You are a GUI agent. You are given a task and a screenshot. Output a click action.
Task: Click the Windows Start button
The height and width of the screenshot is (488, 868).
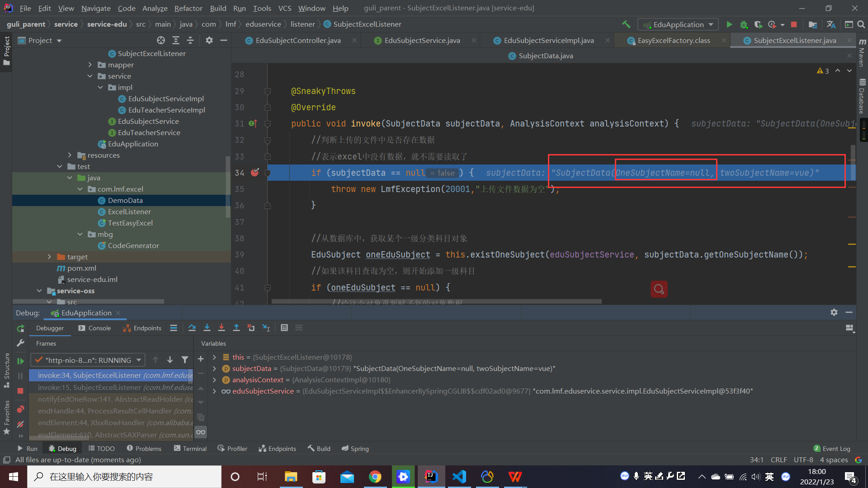13,477
